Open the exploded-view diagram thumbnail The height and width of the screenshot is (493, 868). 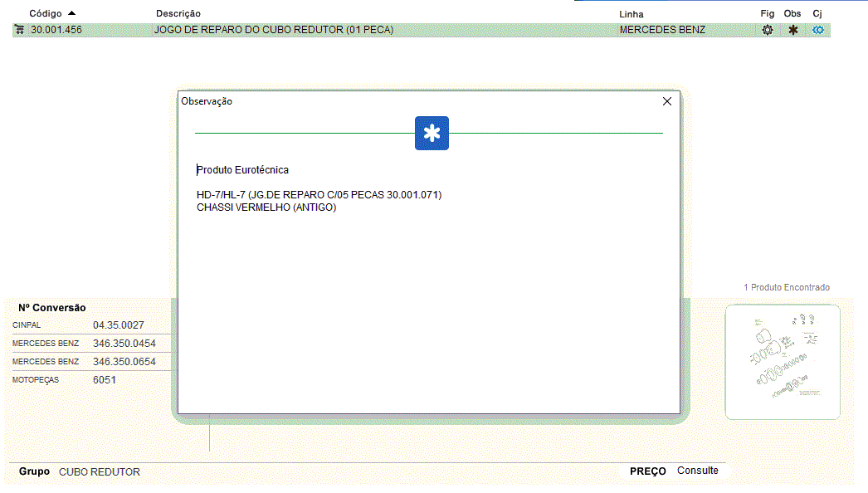click(783, 362)
